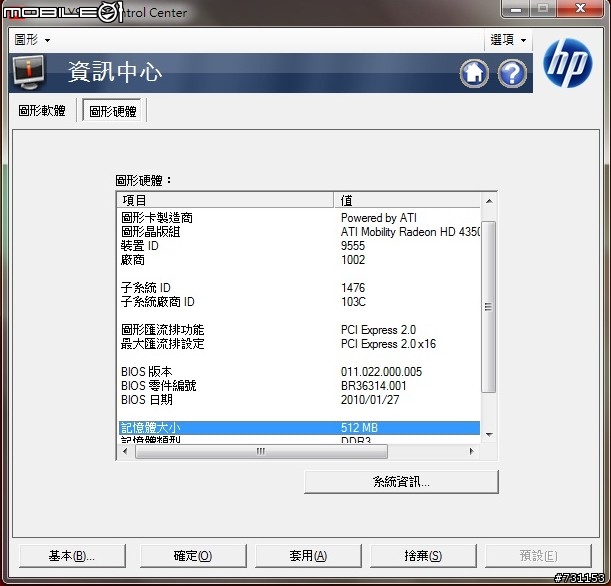Click the list scroll up arrow
The width and height of the screenshot is (611, 586).
489,201
